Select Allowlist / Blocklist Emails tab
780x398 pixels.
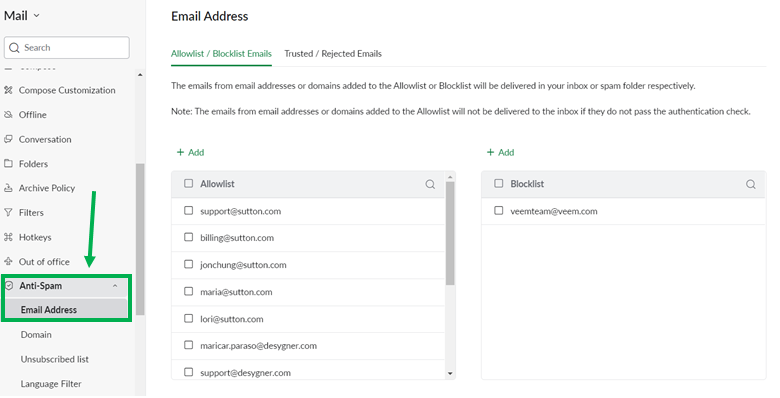[221, 54]
